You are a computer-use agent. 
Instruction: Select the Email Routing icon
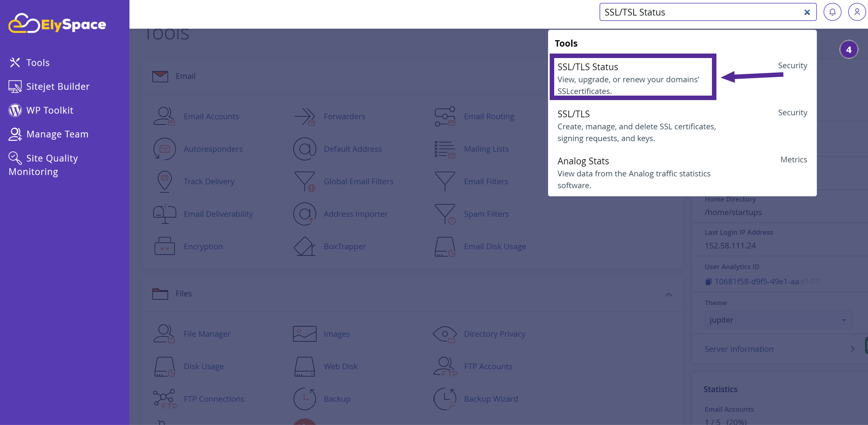click(x=445, y=116)
